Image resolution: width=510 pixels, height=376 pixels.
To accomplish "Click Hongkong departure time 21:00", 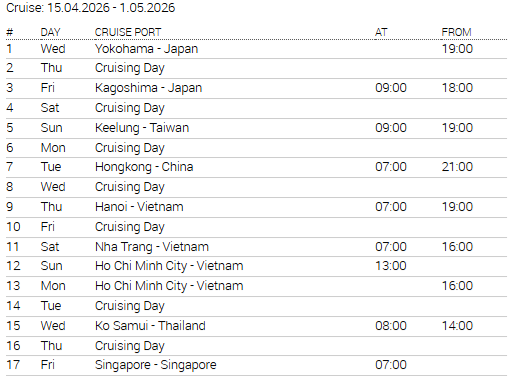I will click(x=457, y=167).
